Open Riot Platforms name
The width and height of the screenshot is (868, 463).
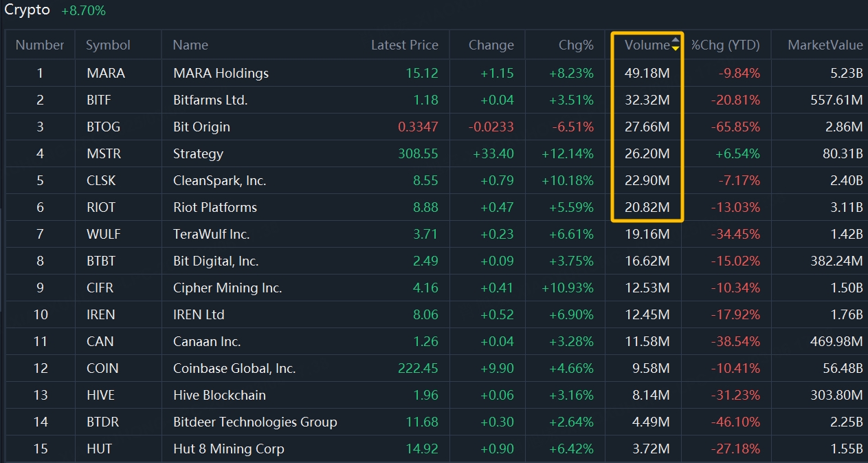coord(215,207)
